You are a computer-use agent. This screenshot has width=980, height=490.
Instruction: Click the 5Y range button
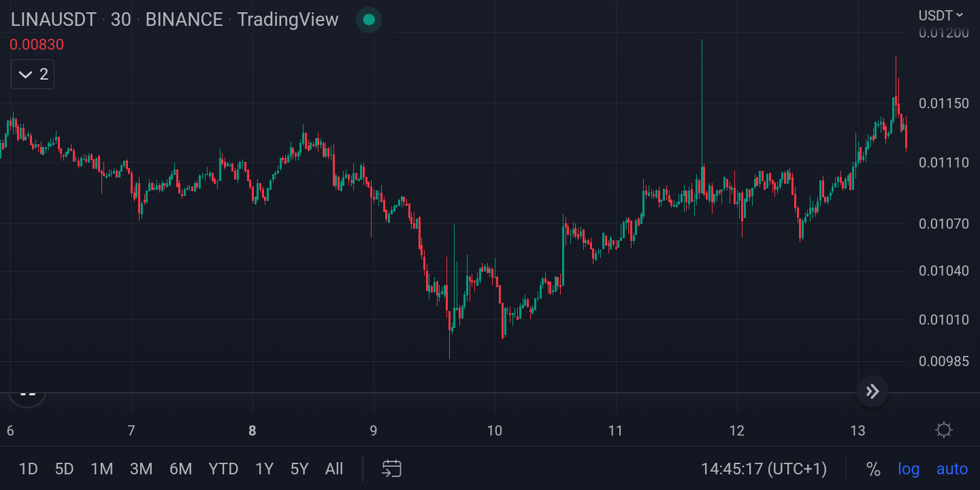[298, 469]
